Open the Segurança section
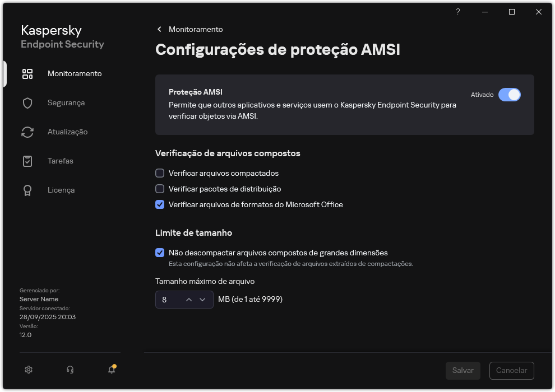The height and width of the screenshot is (392, 555). click(x=67, y=102)
